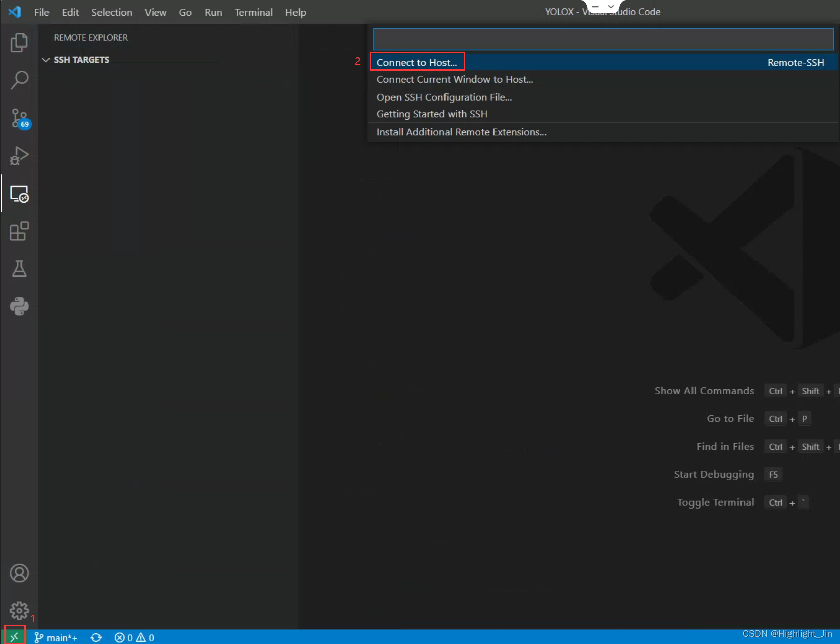Open the Go menu

pyautogui.click(x=185, y=12)
